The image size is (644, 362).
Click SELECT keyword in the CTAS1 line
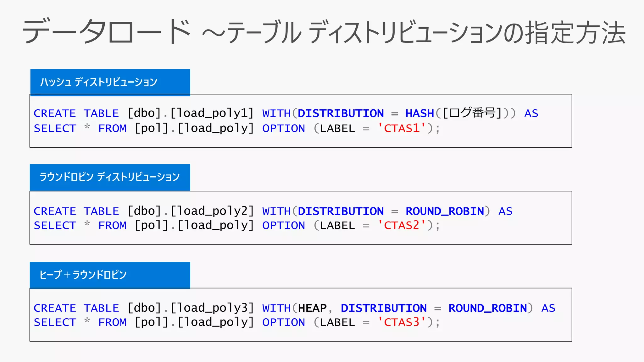(x=55, y=129)
